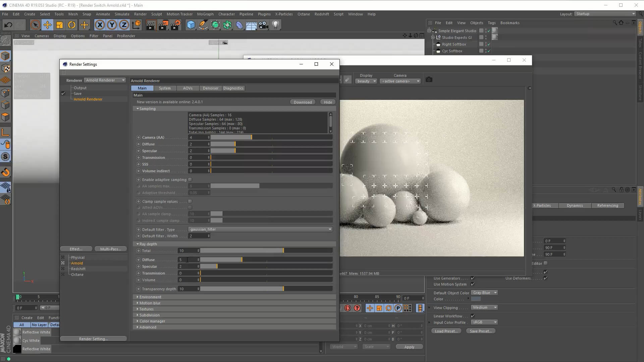Click the Multi-Pass... button
644x362 pixels.
pyautogui.click(x=111, y=249)
